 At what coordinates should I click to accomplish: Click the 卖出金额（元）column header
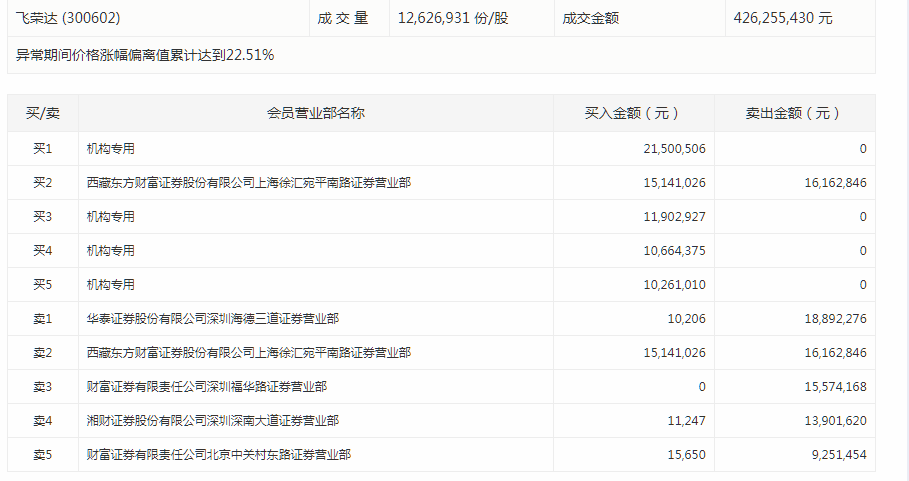coord(794,113)
